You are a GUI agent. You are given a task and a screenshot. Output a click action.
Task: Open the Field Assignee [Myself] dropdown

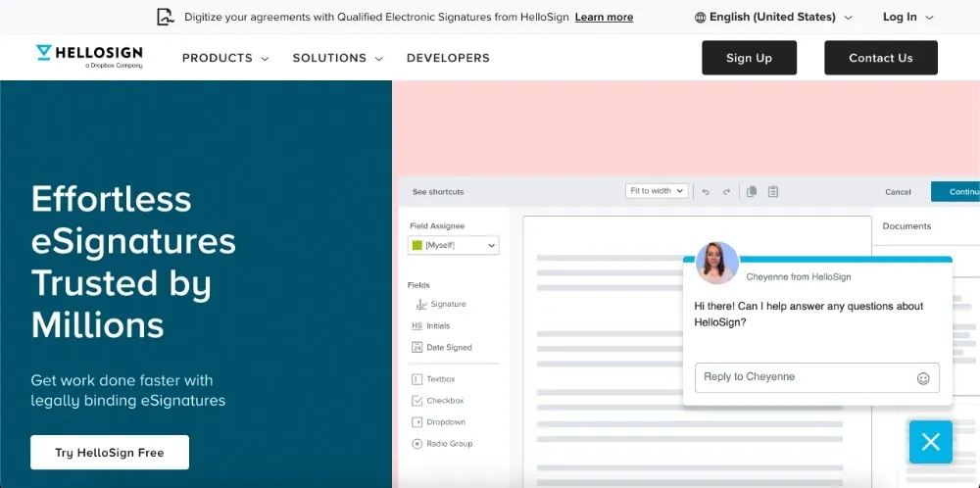453,246
